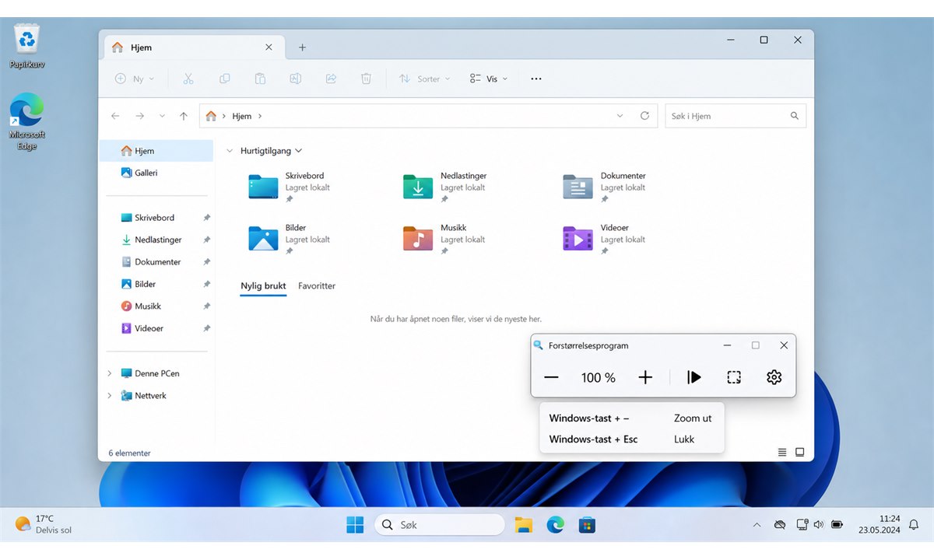The height and width of the screenshot is (560, 934).
Task: Go back with the left arrow
Action: click(115, 116)
